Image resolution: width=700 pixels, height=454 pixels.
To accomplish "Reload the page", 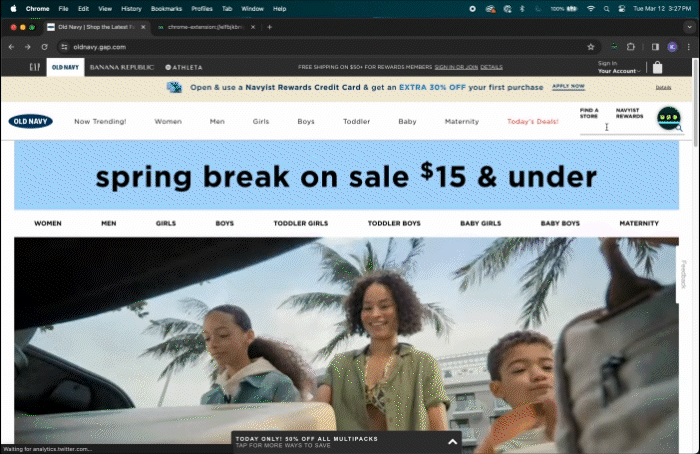I will (x=44, y=47).
